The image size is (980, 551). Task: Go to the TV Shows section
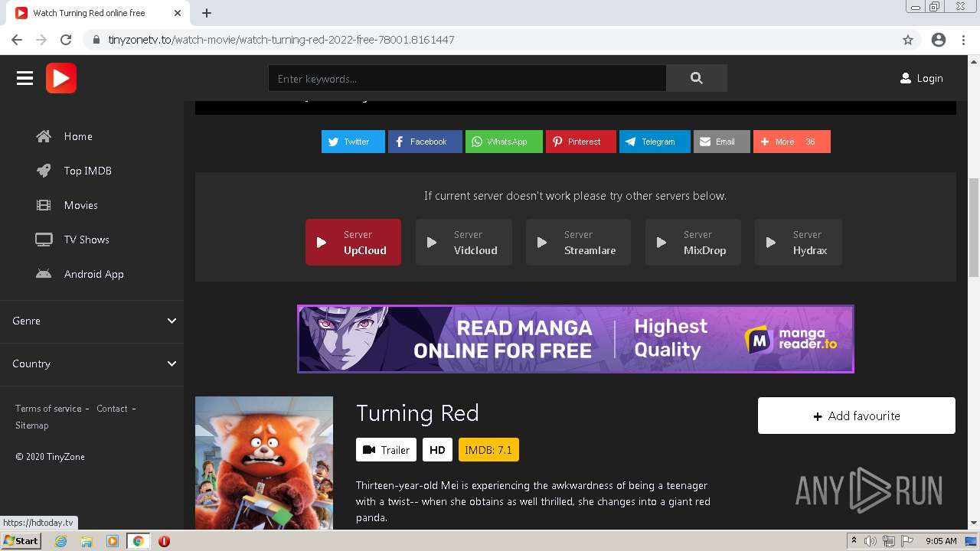(87, 240)
